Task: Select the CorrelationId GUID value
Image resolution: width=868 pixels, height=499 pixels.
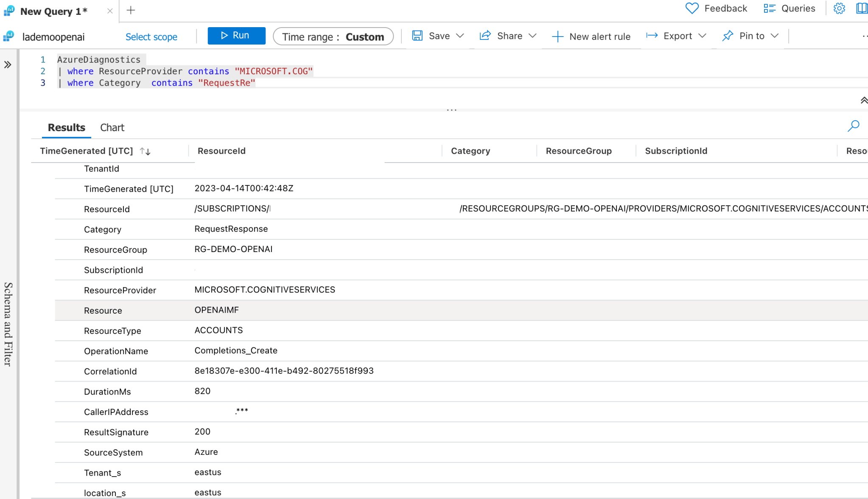Action: point(284,371)
